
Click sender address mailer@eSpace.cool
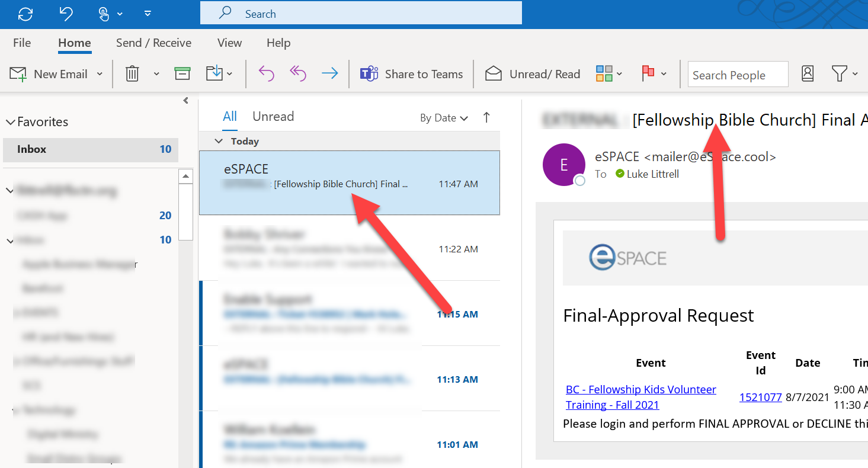pyautogui.click(x=710, y=157)
